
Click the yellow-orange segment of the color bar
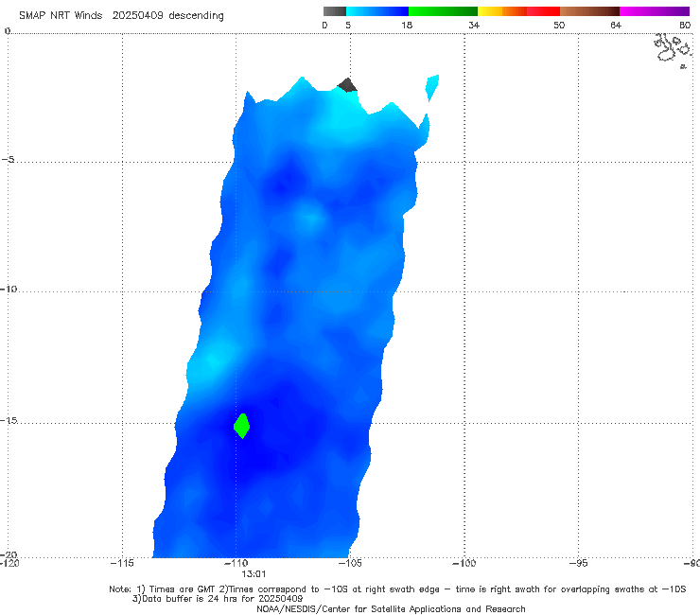pyautogui.click(x=502, y=11)
